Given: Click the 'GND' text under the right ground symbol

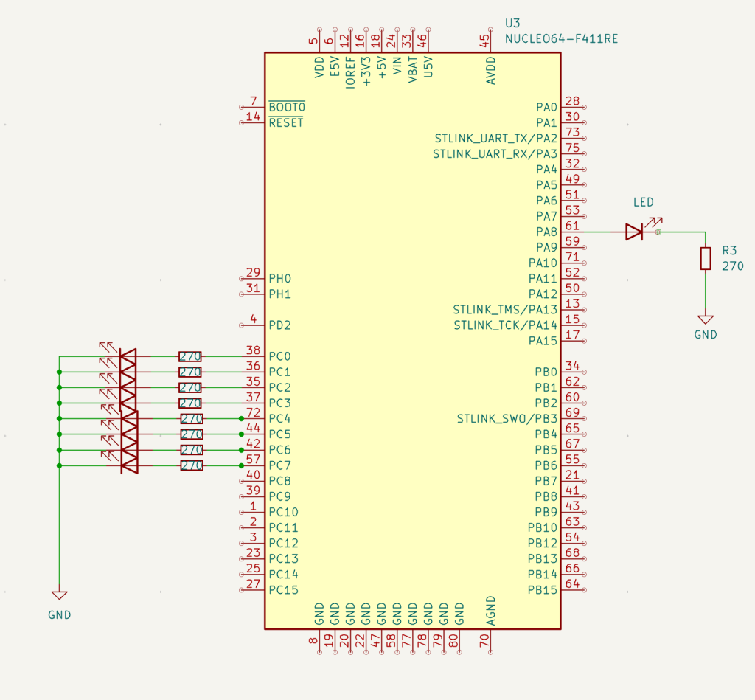Looking at the screenshot, I should (x=706, y=335).
